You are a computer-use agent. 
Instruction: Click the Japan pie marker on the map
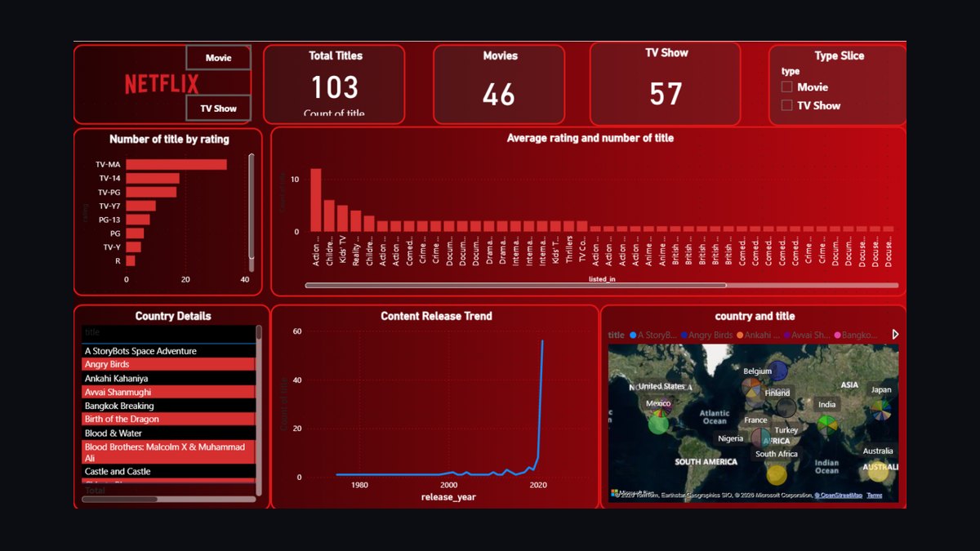[880, 410]
